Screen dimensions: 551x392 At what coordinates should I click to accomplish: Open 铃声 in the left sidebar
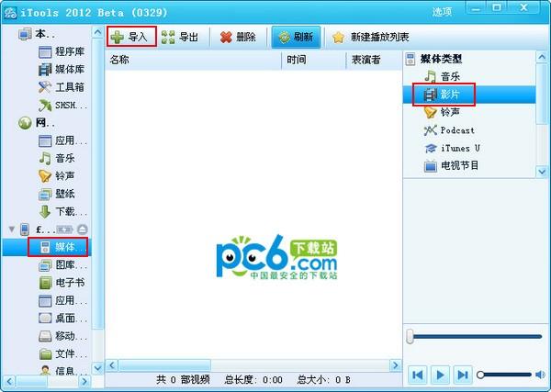tap(57, 175)
